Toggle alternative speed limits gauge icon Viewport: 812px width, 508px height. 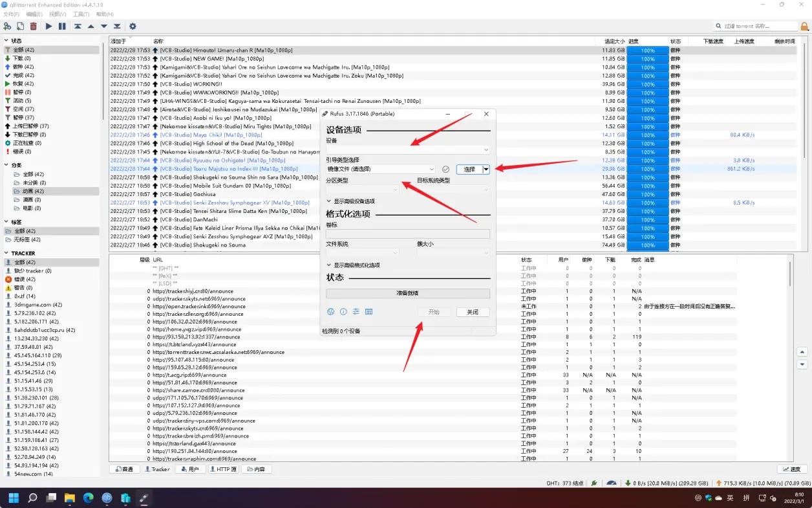612,483
